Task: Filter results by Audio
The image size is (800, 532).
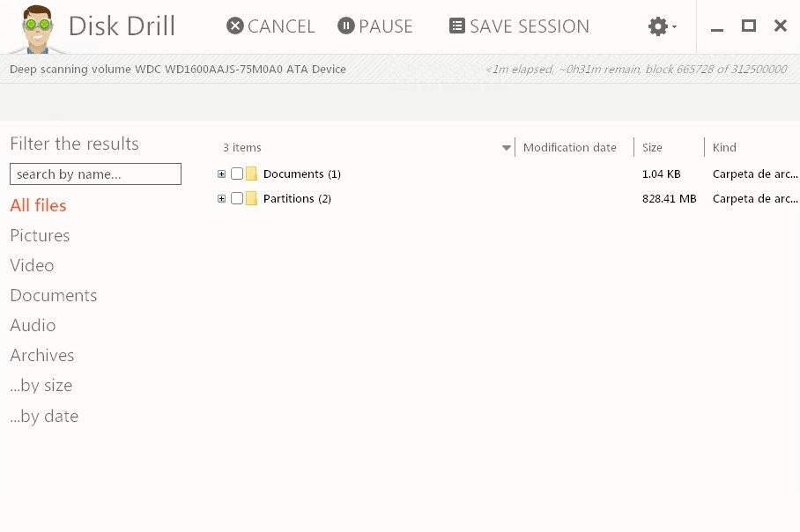Action: pos(33,325)
